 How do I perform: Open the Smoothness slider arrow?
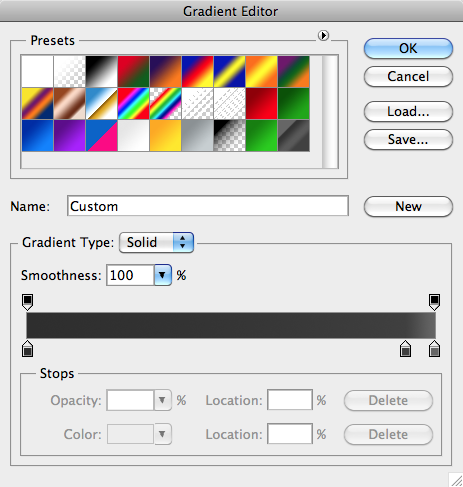tap(163, 275)
